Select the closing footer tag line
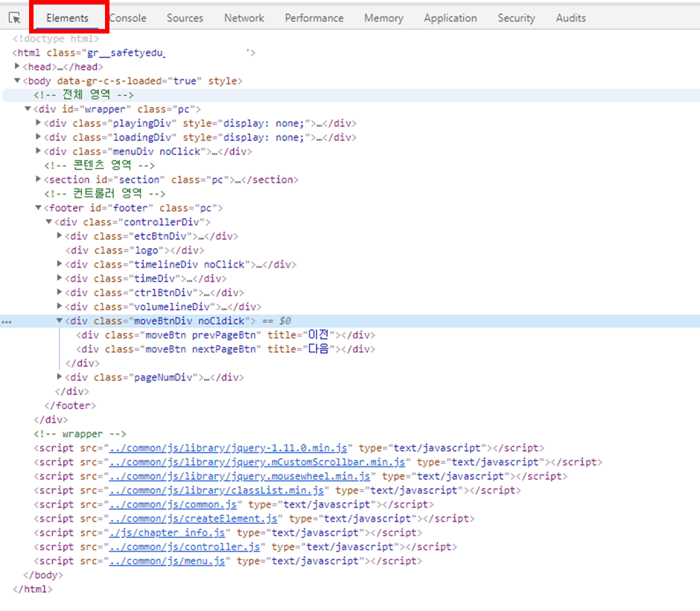 pyautogui.click(x=70, y=405)
